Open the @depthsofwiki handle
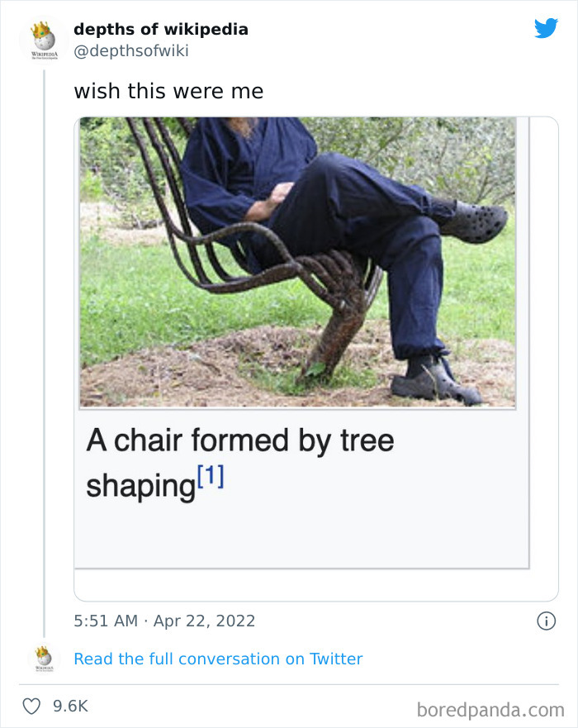The width and height of the screenshot is (578, 728). point(131,51)
